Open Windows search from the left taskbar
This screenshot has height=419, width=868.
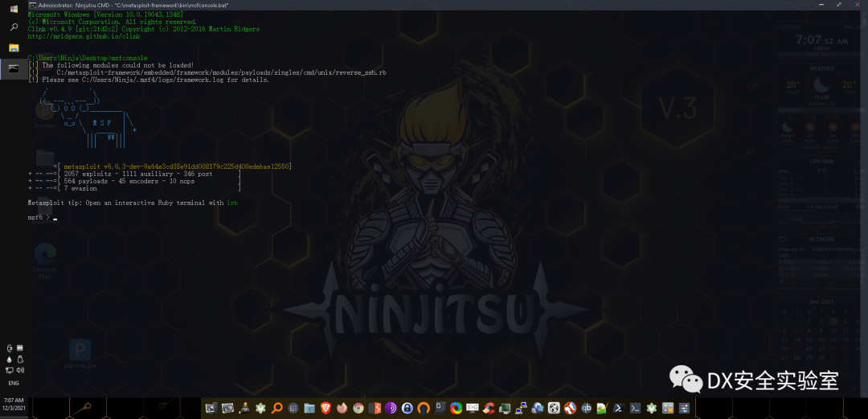coord(14,27)
